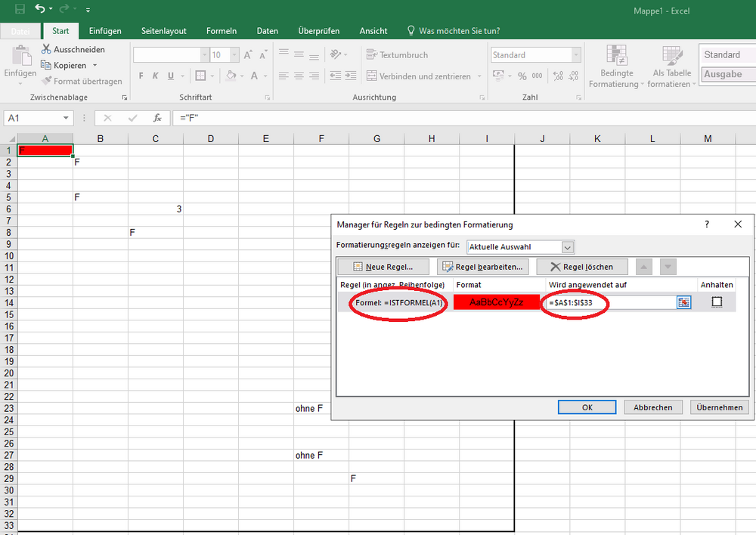Click the save icon in title bar
Screen dimensions: 756x535
click(20, 9)
